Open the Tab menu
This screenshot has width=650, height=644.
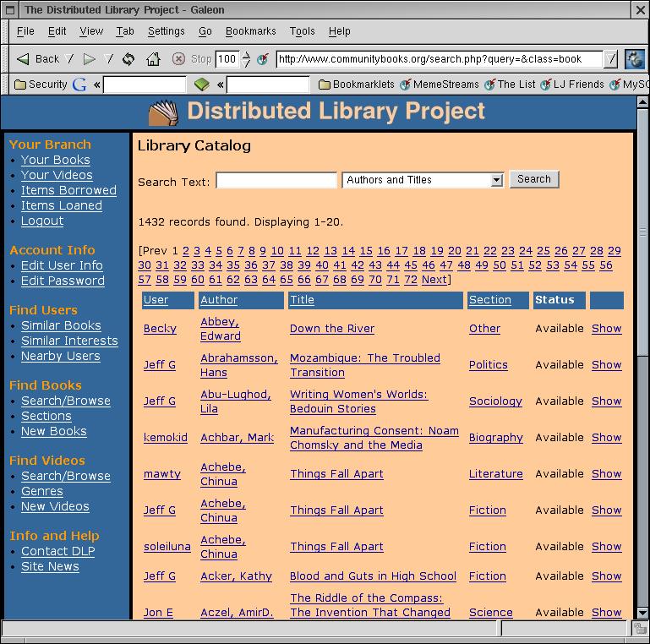125,31
